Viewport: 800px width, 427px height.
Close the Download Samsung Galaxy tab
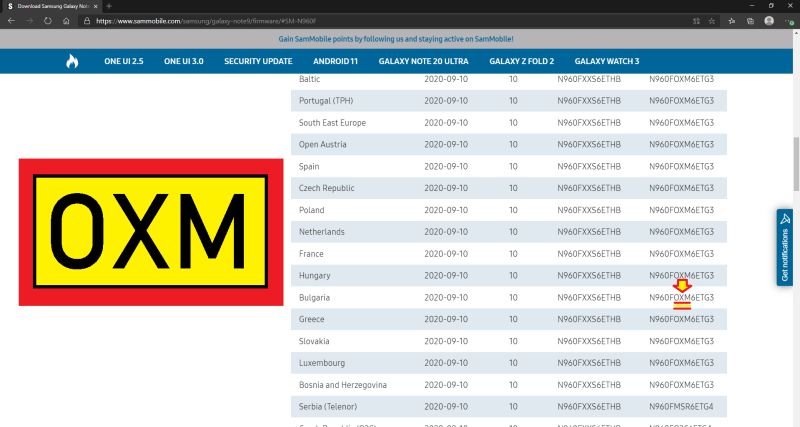coord(95,6)
